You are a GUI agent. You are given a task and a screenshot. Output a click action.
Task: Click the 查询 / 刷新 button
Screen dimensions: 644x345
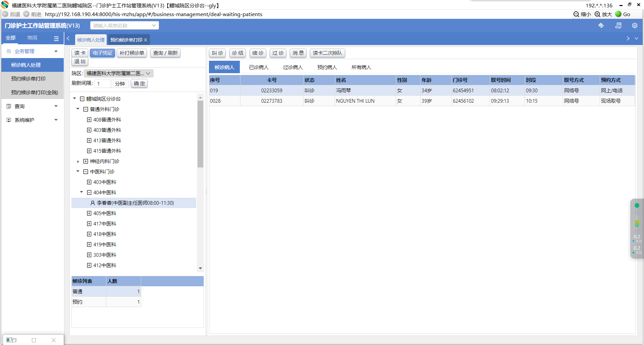[x=165, y=53]
